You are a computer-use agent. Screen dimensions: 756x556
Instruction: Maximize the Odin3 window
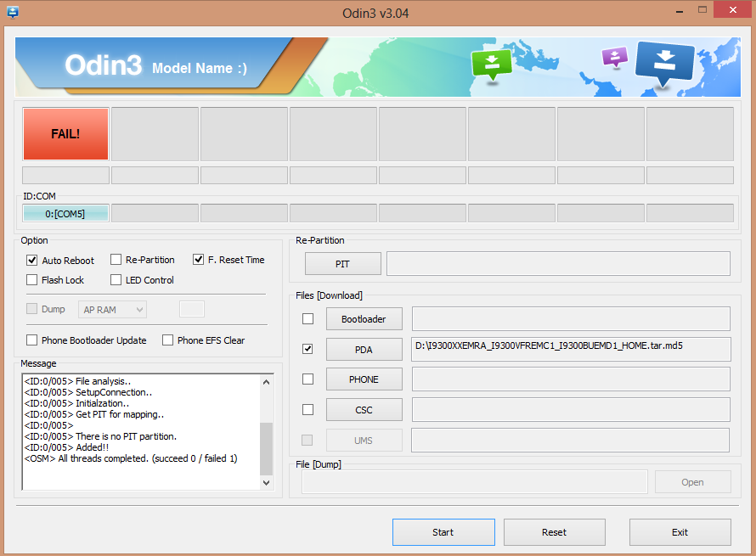(702, 9)
